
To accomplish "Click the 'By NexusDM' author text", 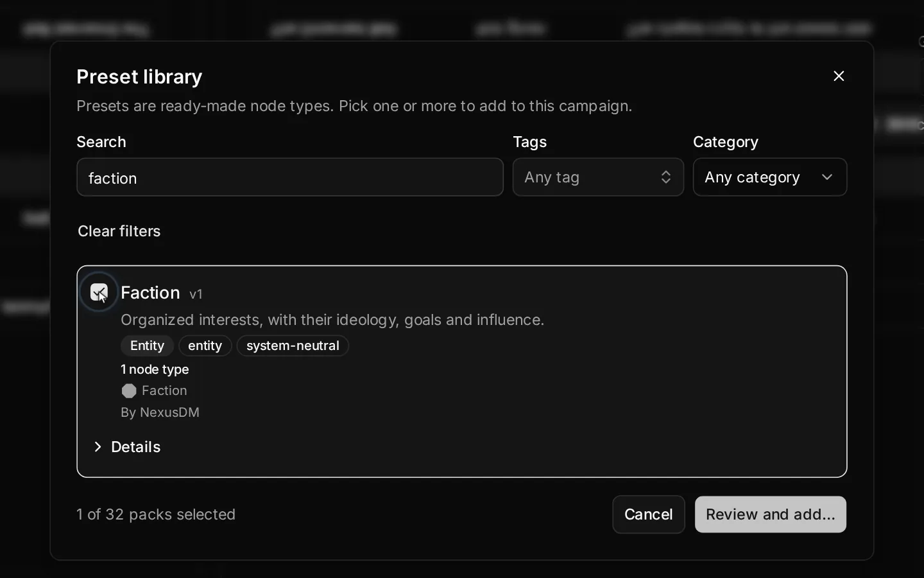I will [x=160, y=412].
